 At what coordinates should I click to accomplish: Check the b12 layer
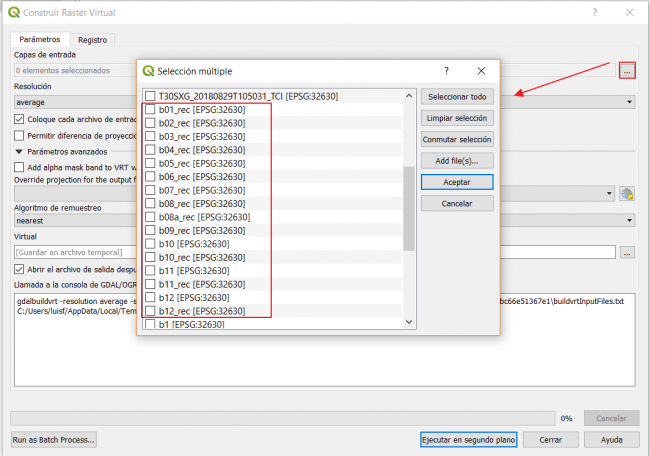(x=150, y=298)
